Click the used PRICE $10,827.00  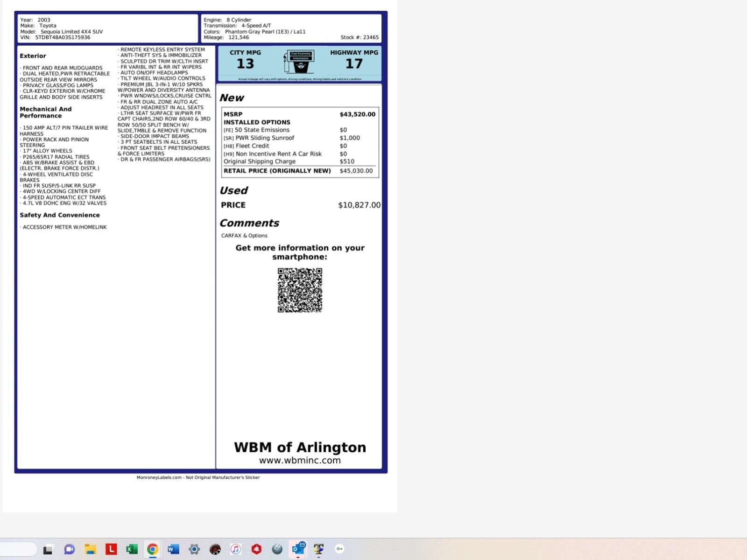(x=359, y=205)
